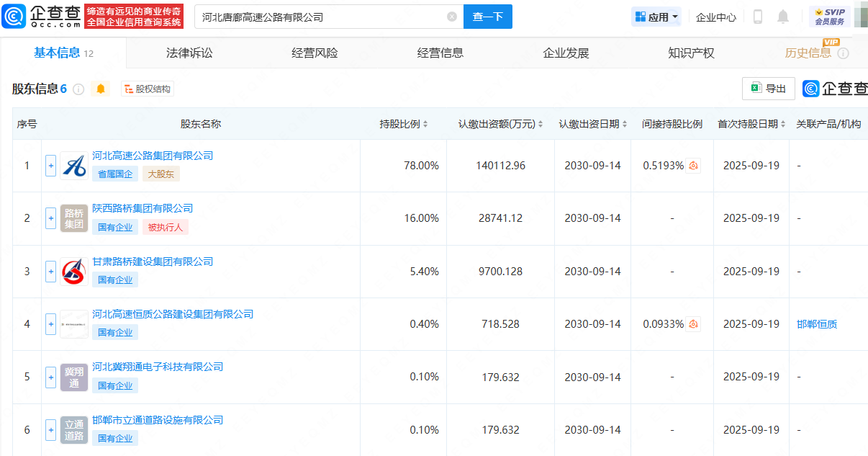Expand row 3 甘肃路桥建设集团 plus button
Viewport: 868px width, 456px height.
pos(50,271)
